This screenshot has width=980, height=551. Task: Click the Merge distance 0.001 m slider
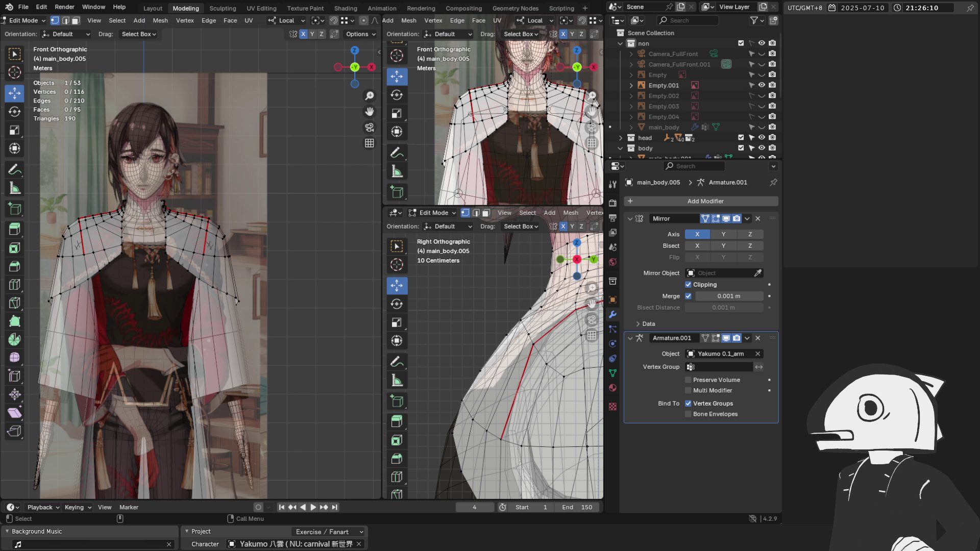pyautogui.click(x=729, y=296)
